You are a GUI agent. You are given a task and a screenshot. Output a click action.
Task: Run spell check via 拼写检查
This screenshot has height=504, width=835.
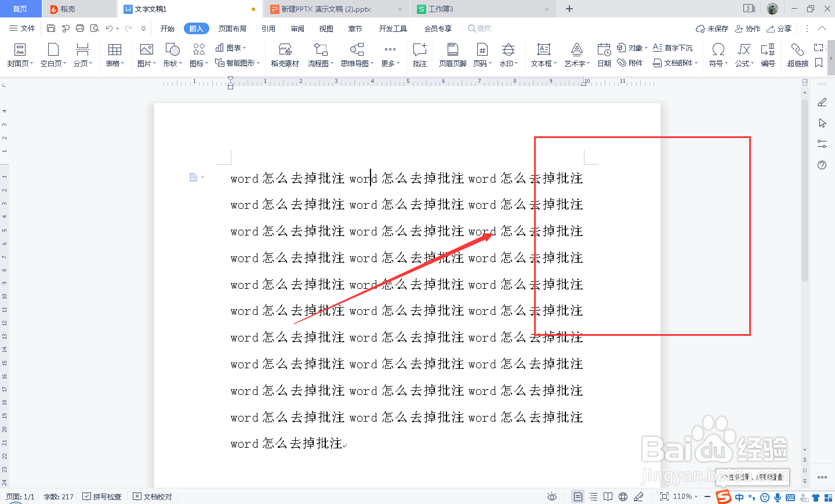[x=102, y=496]
